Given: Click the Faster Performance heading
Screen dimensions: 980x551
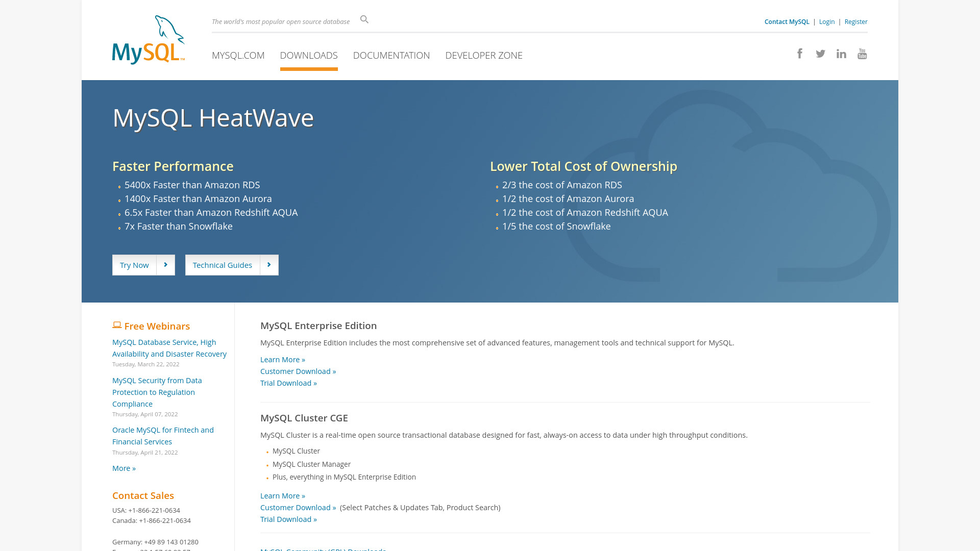Looking at the screenshot, I should pyautogui.click(x=173, y=166).
